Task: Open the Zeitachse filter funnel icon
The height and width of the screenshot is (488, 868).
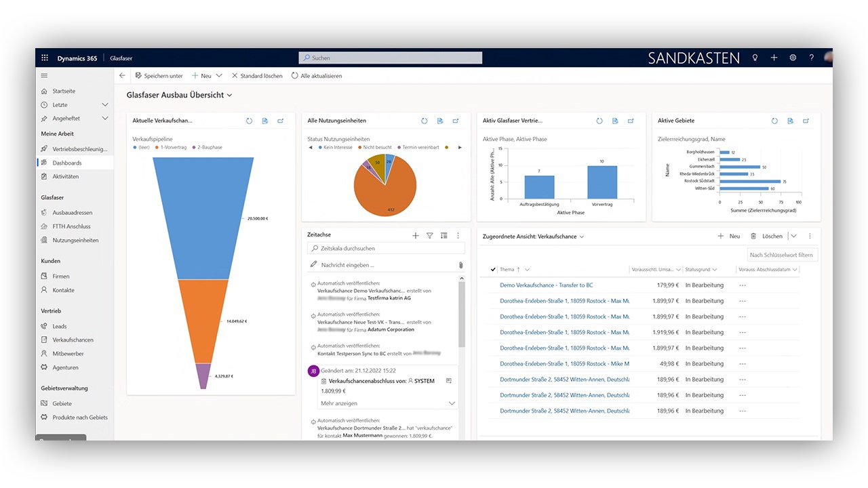Action: 429,235
